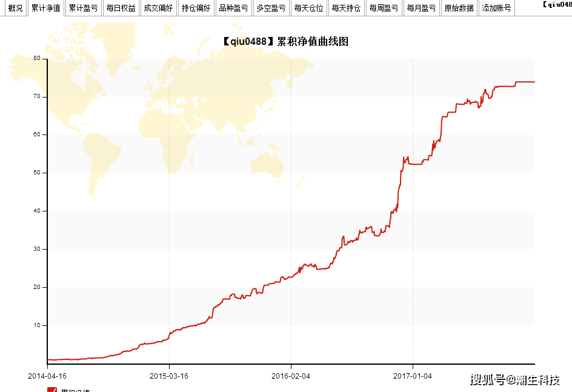
Task: Open the 每日权益 tab
Action: click(x=121, y=8)
